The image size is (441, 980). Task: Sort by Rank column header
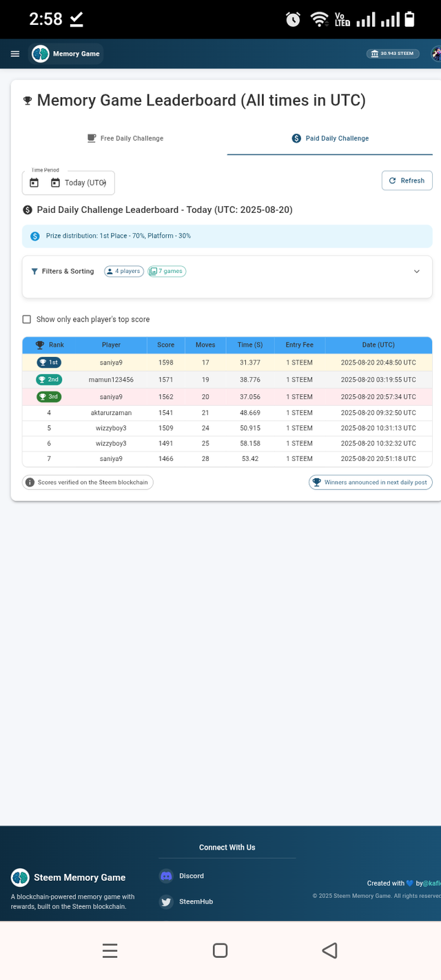50,345
